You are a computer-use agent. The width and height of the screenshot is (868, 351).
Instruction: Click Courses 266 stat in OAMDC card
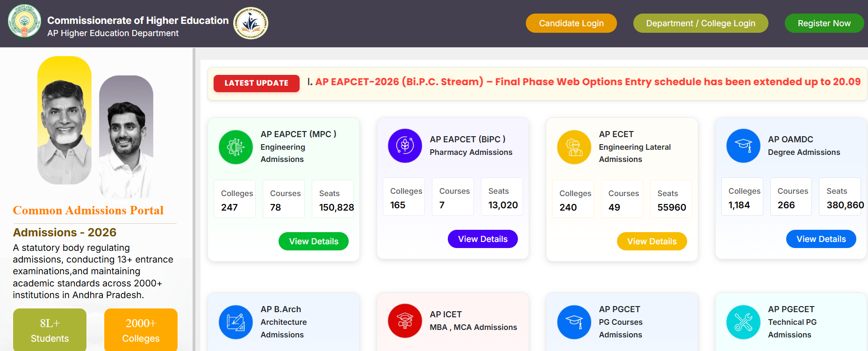pyautogui.click(x=791, y=197)
